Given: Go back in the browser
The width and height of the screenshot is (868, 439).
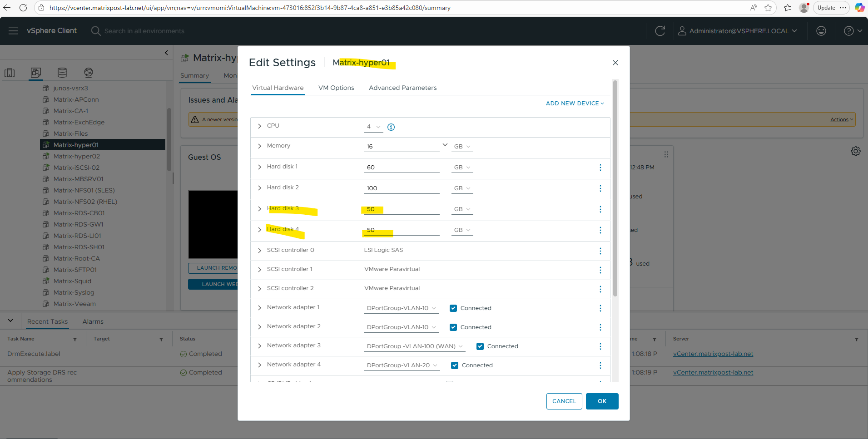Looking at the screenshot, I should tap(7, 8).
